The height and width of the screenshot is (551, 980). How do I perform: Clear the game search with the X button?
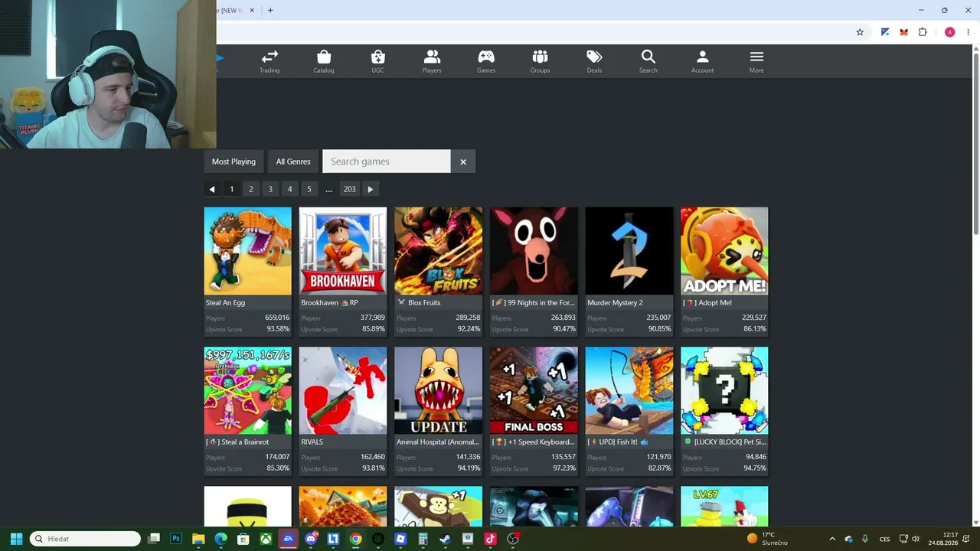tap(463, 161)
